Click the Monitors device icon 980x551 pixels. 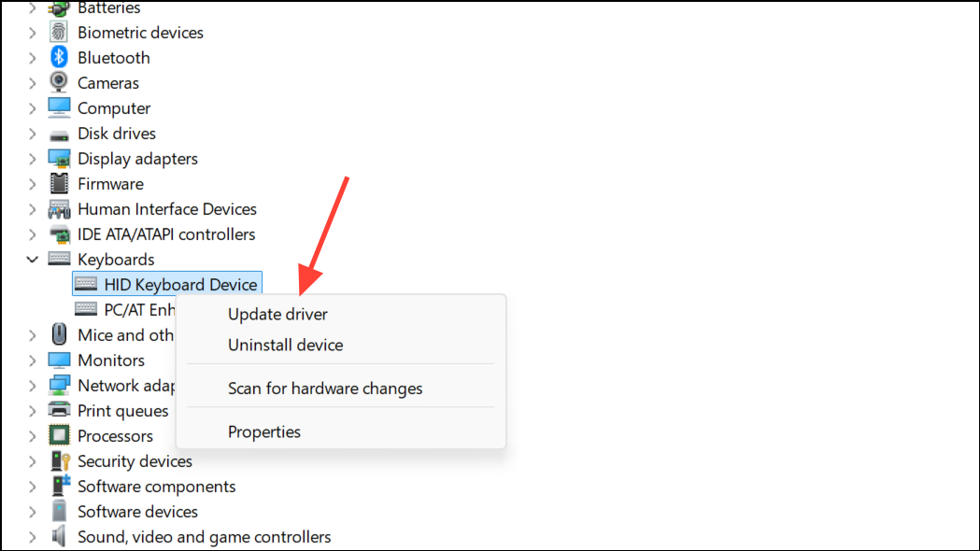pos(58,360)
